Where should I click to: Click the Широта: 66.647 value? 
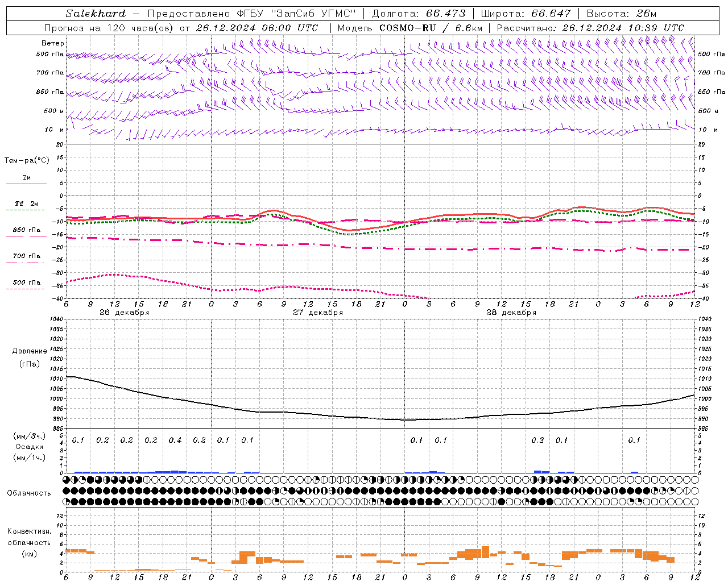(526, 14)
